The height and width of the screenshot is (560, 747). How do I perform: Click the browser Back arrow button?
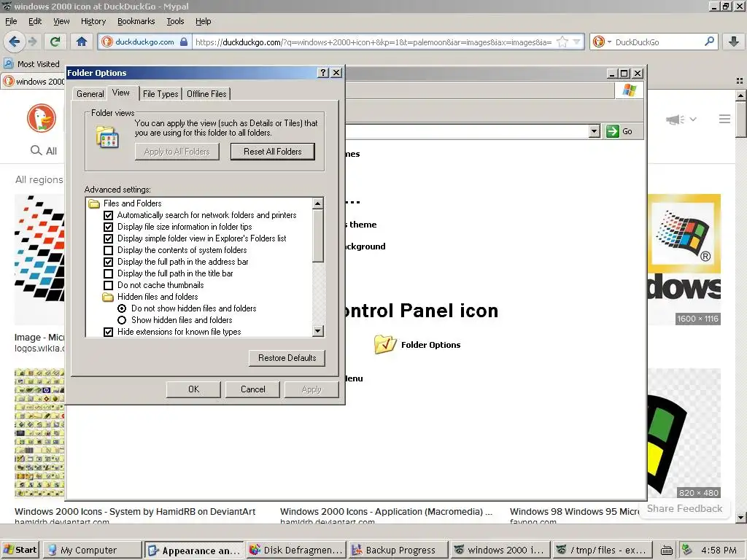(x=15, y=42)
